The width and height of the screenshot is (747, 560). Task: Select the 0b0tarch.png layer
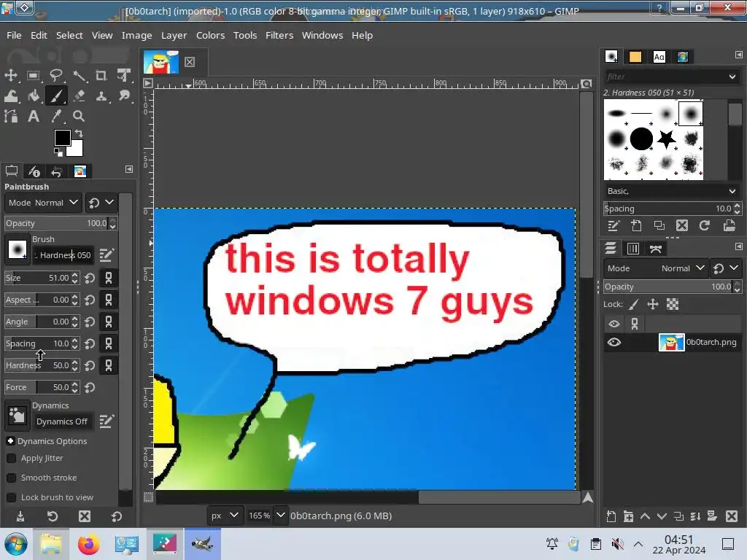tap(671, 343)
